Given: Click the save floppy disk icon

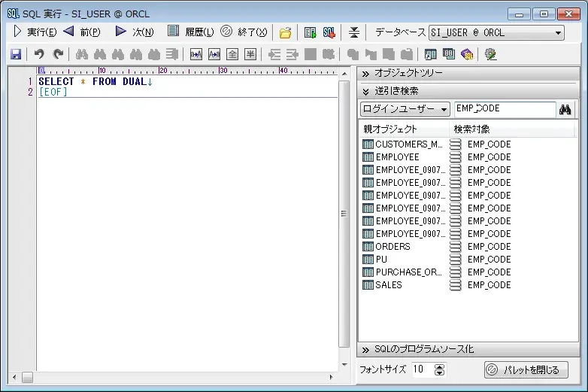Looking at the screenshot, I should pos(16,54).
